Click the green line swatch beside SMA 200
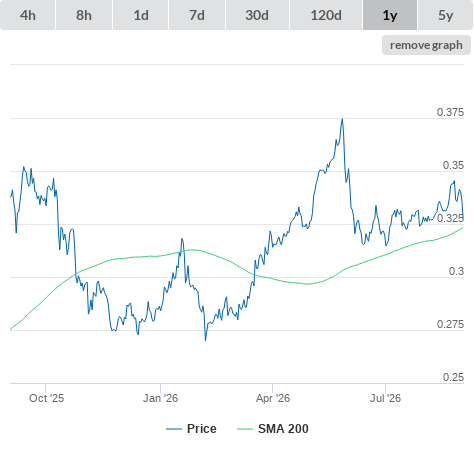Viewport: 474px width, 455px height. (x=245, y=429)
